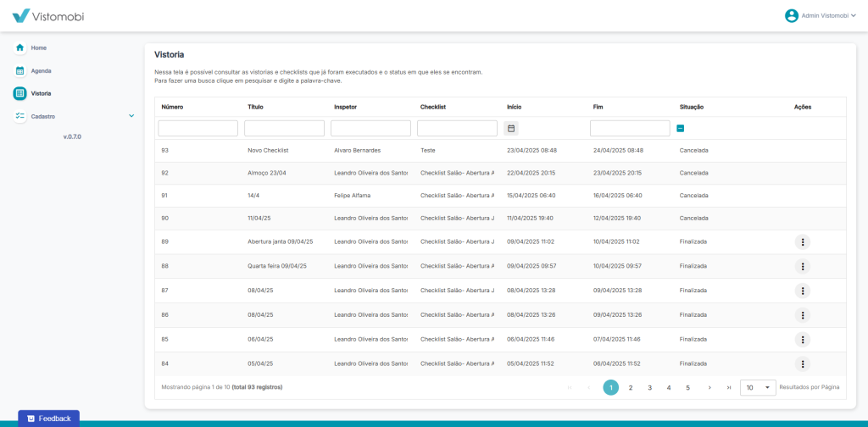This screenshot has width=868, height=427.
Task: Open actions menu for inspection 86
Action: pyautogui.click(x=802, y=314)
